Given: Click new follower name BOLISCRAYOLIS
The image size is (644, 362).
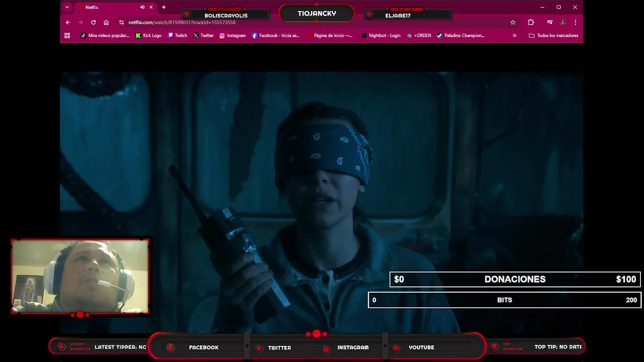Looking at the screenshot, I should click(226, 16).
